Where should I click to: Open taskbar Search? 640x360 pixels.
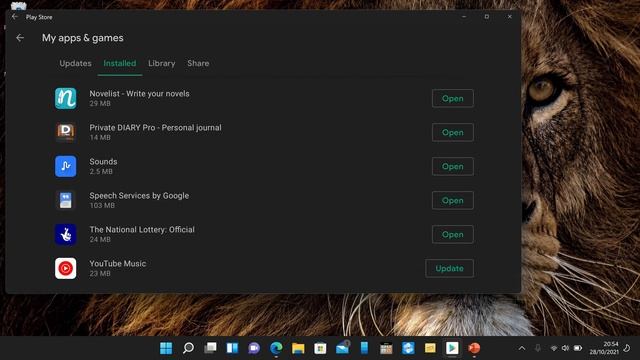click(x=188, y=348)
